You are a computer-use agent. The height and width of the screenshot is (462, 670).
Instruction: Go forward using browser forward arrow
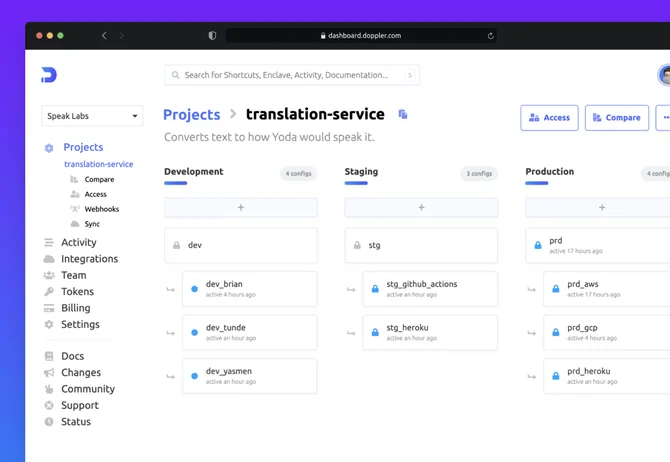click(121, 35)
